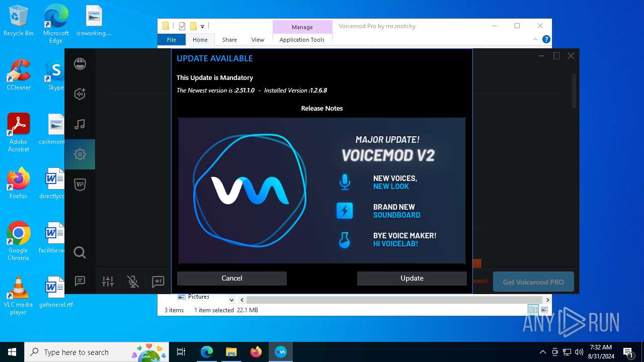
Task: Click '1 item selected 22.1 MB' status text
Action: pos(226,310)
